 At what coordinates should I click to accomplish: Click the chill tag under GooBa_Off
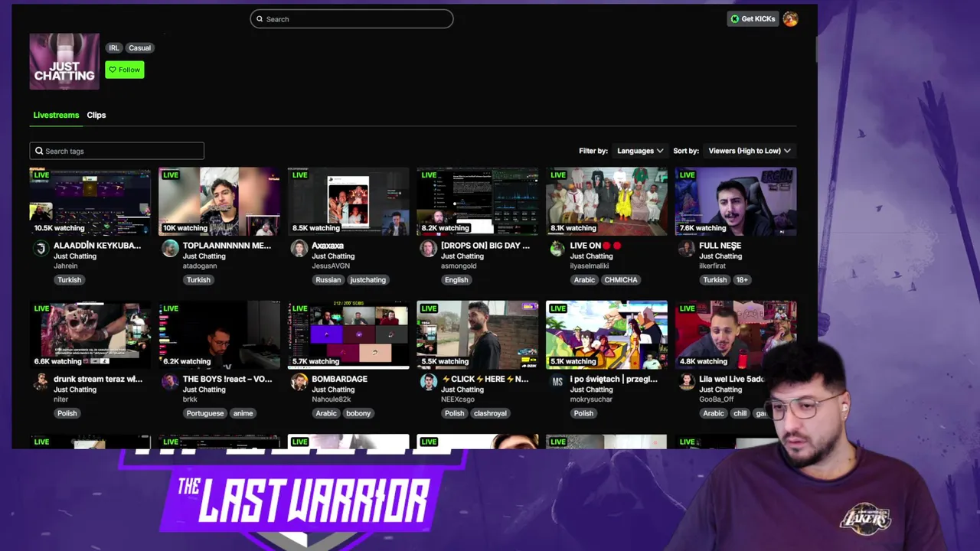740,413
